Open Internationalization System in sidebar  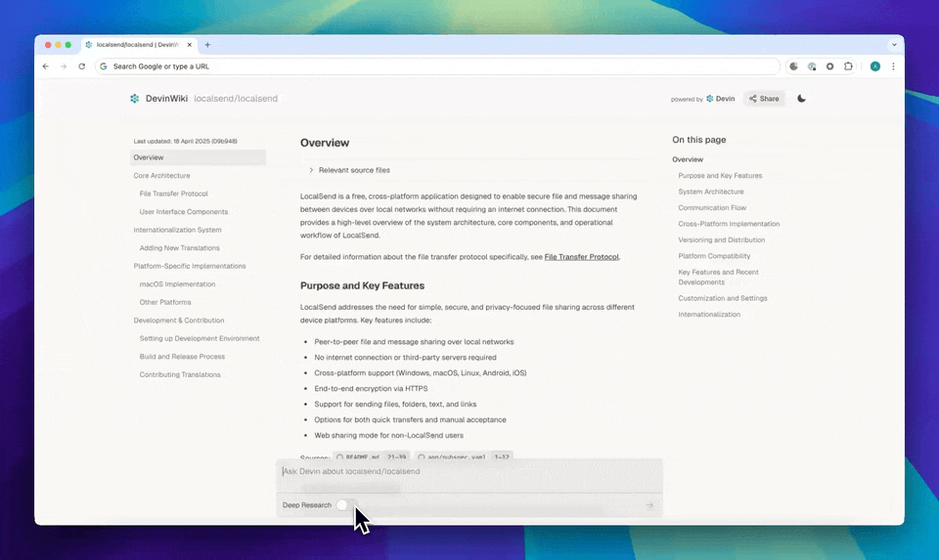[177, 230]
